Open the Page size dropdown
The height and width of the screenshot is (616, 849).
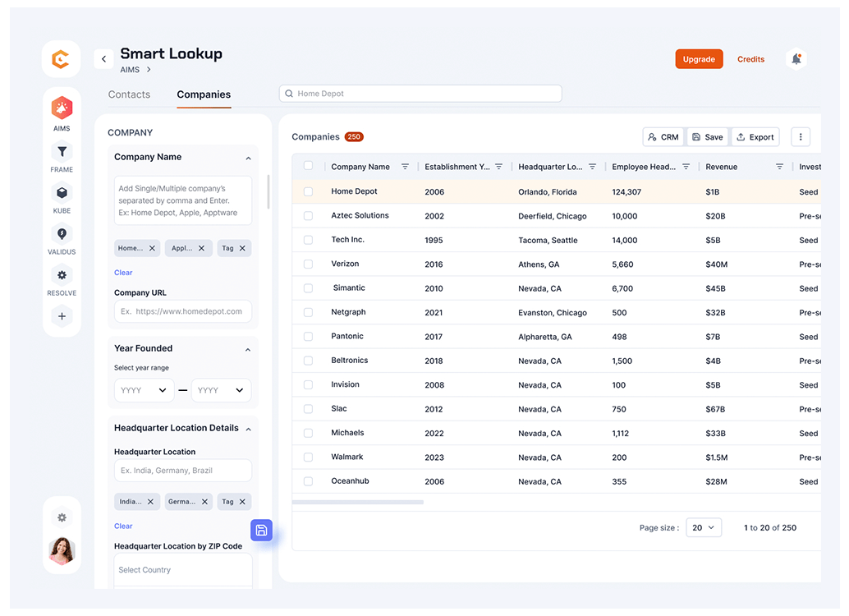(x=704, y=527)
